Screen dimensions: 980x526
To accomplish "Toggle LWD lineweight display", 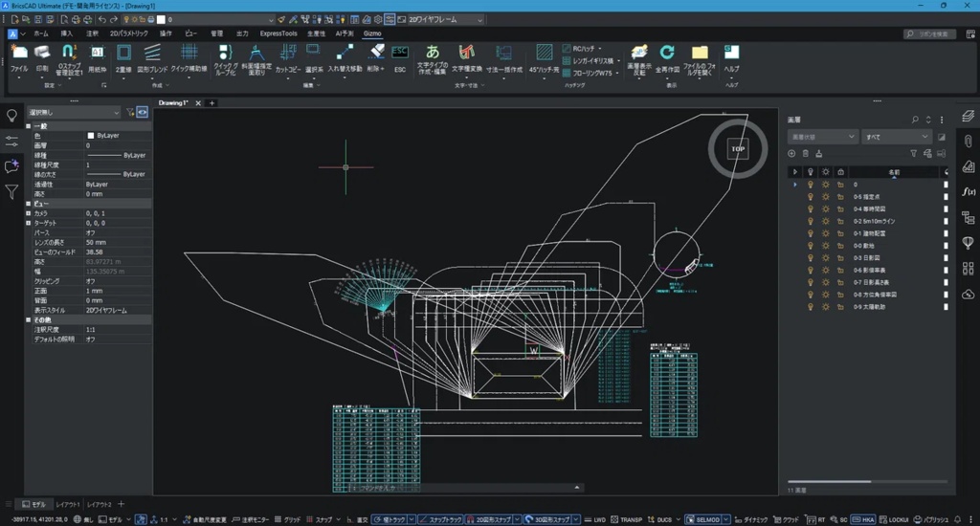I will pyautogui.click(x=594, y=519).
